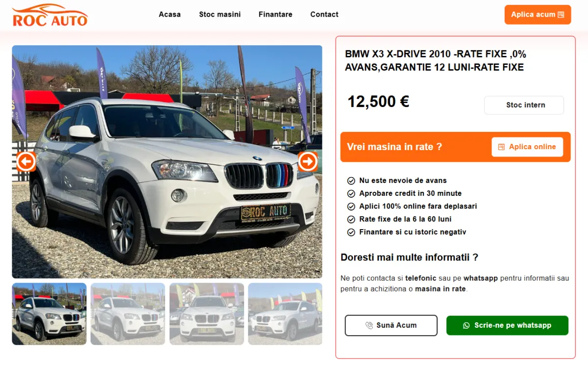Click checkmark beside Finantare si cu istoric negativ
Viewport: 588px width, 365px height.
tap(351, 232)
